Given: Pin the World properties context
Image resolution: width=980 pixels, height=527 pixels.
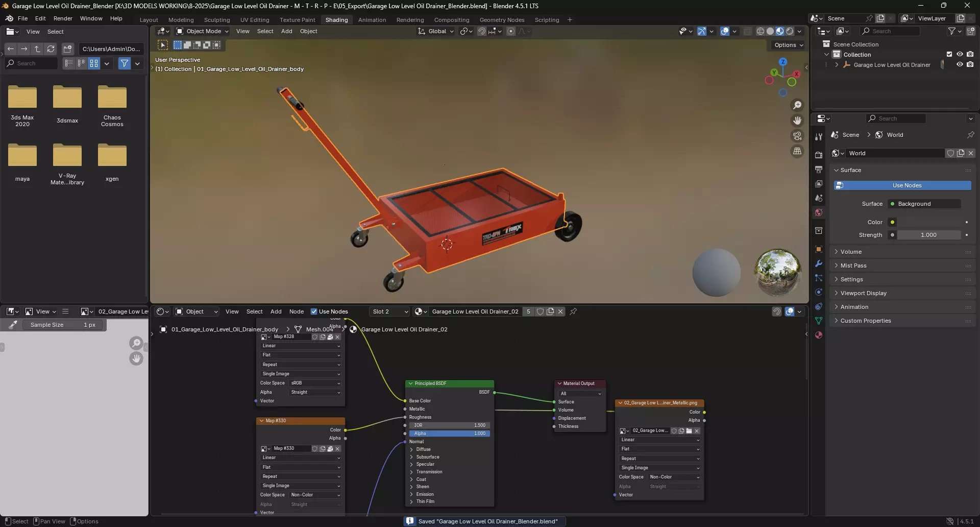Looking at the screenshot, I should (970, 135).
